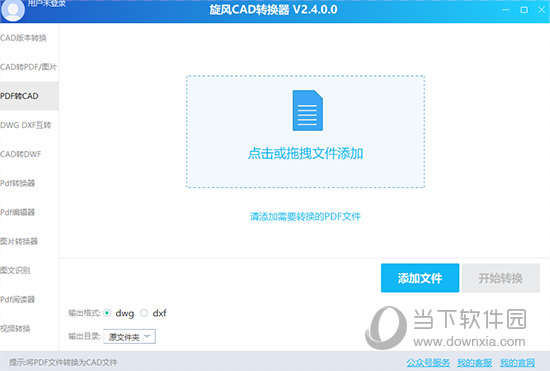550x371 pixels.
Task: Minimize the 旋风CAD转换器 window
Action: coord(506,10)
